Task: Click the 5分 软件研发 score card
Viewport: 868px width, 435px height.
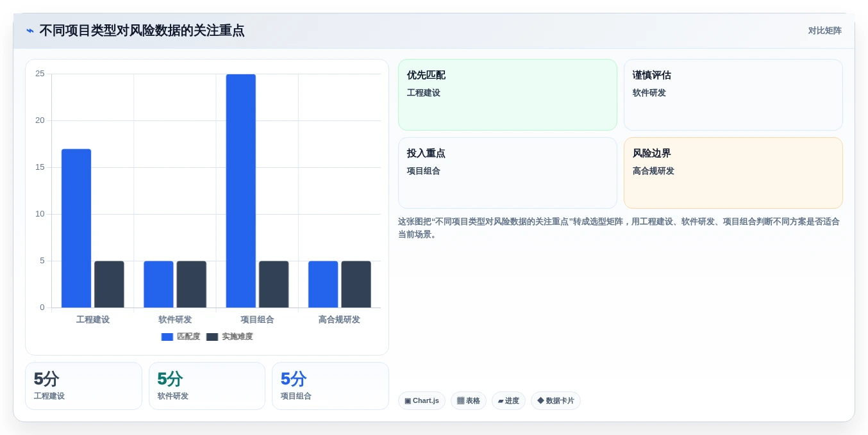Action: pyautogui.click(x=207, y=386)
